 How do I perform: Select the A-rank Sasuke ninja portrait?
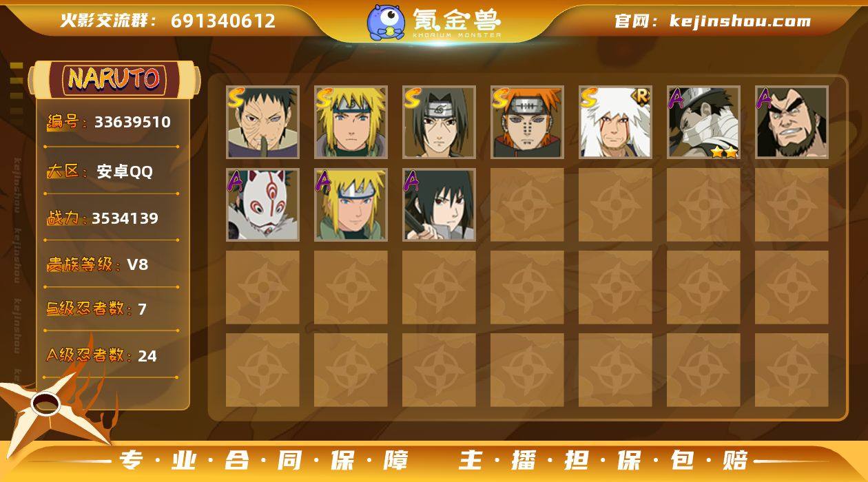pyautogui.click(x=439, y=205)
